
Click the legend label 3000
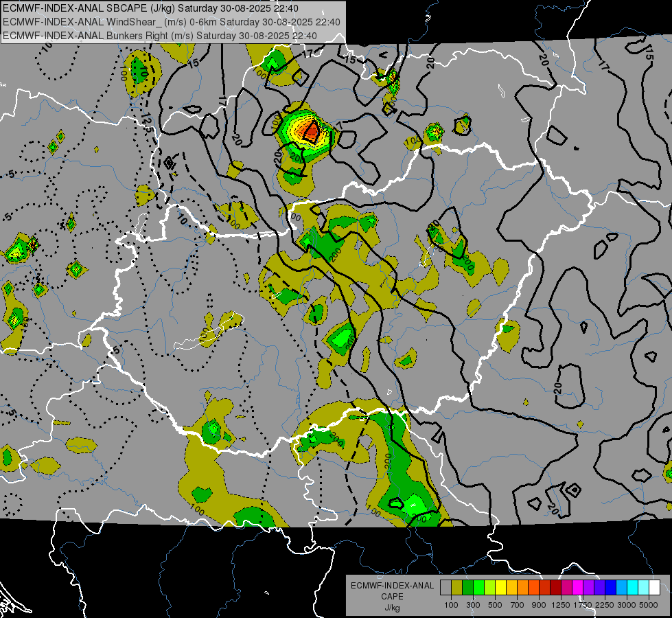click(627, 605)
